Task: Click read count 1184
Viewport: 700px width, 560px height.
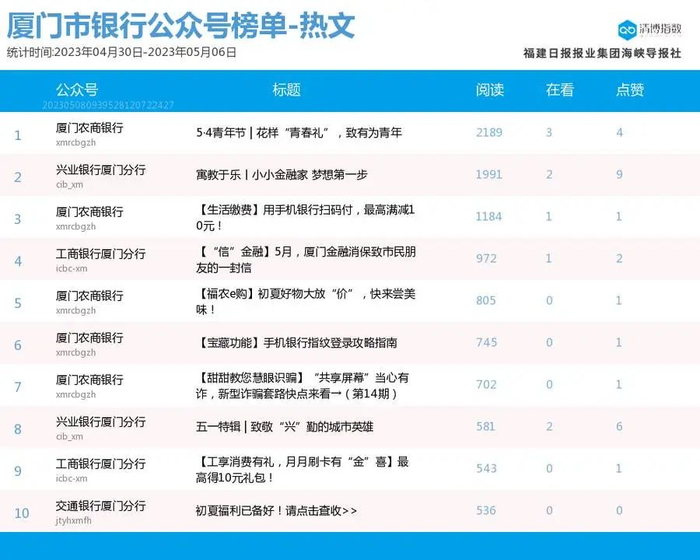Action: pos(489,217)
